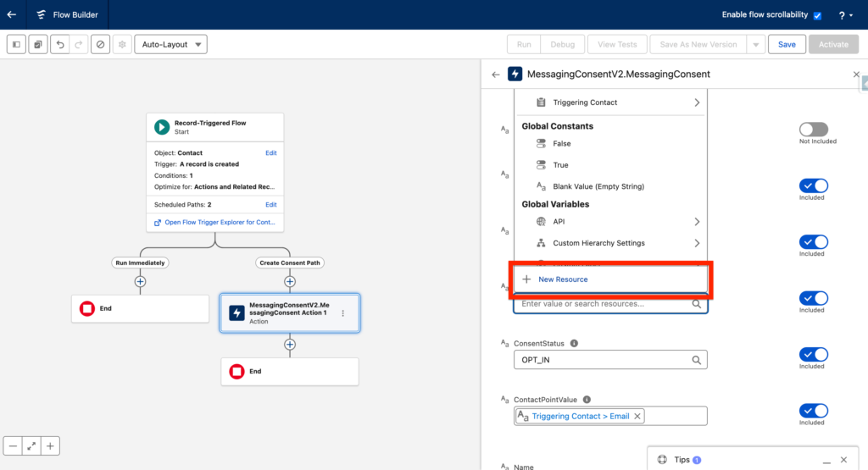Screen dimensions: 868x470
Task: Click the ConsentStatus OPT_IN input field
Action: [602, 360]
